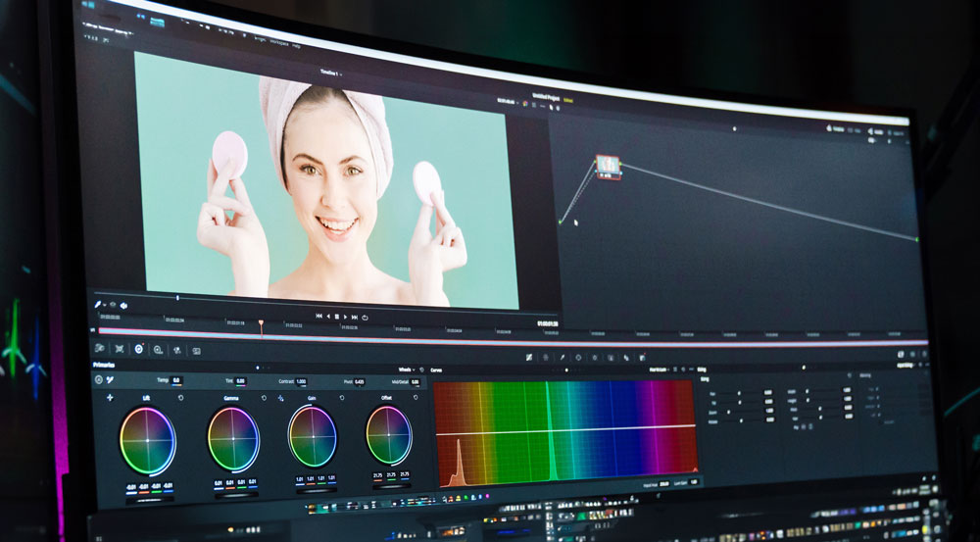Open the Motion Effects palette icon
980x542 pixels.
196,351
